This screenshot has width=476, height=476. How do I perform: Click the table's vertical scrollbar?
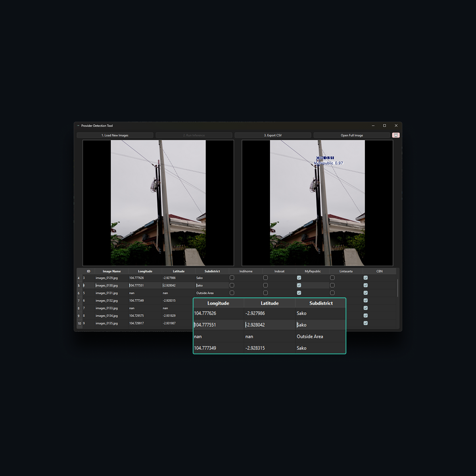(397, 288)
